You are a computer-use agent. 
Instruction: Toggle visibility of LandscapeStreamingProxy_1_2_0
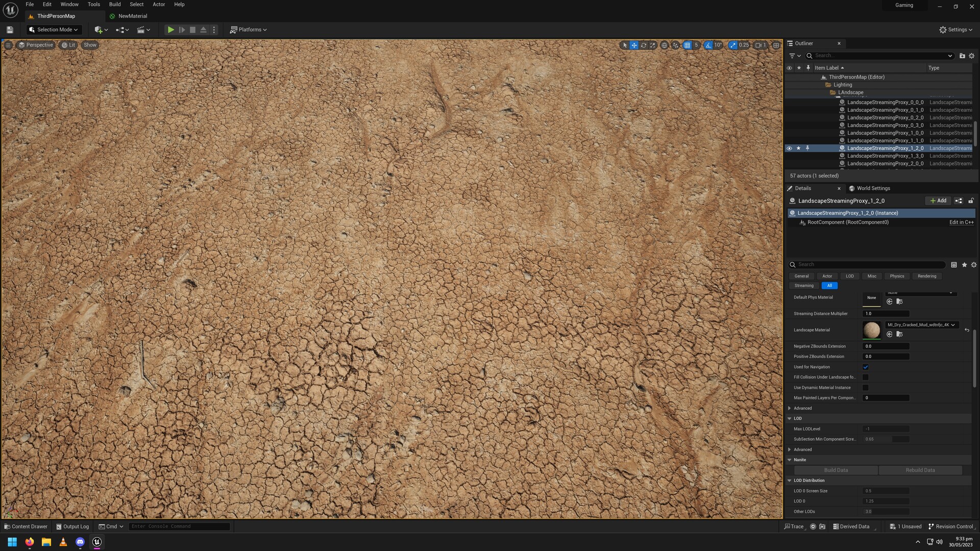pyautogui.click(x=790, y=148)
